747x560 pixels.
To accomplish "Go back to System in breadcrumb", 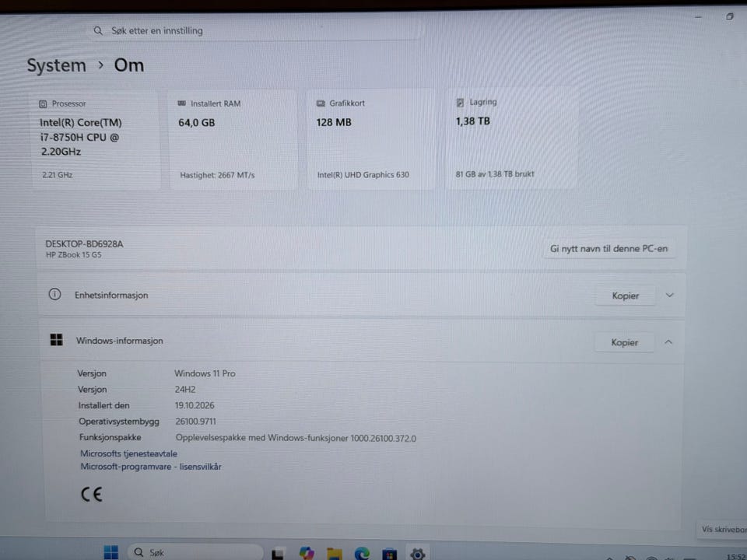I will click(56, 65).
